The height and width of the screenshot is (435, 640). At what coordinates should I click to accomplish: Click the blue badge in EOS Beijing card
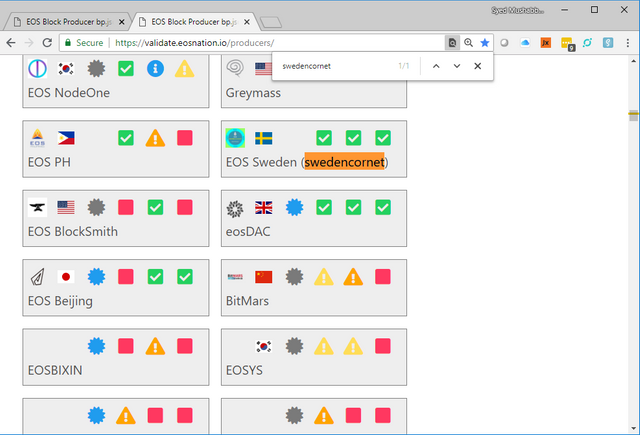pos(96,277)
